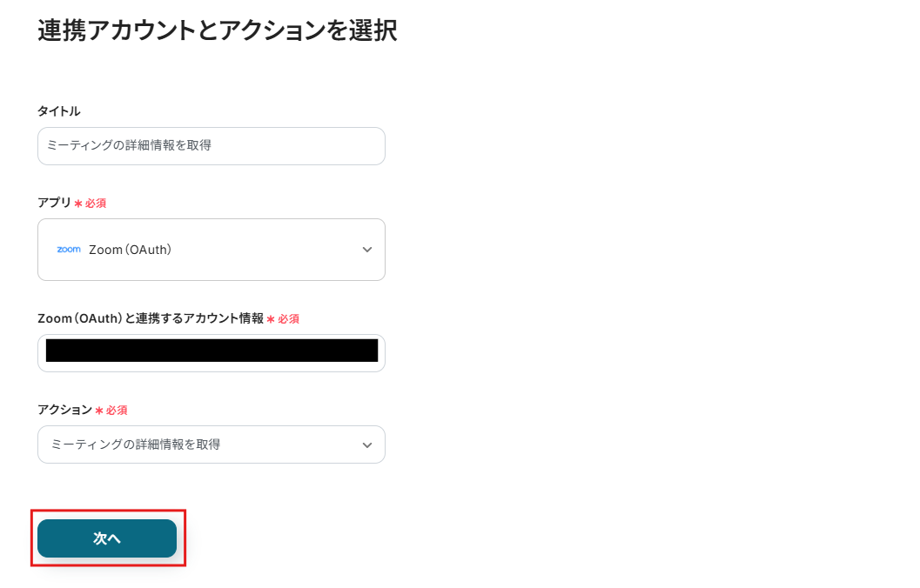
Task: Expand the アクション dropdown chevron arrow
Action: 366,445
